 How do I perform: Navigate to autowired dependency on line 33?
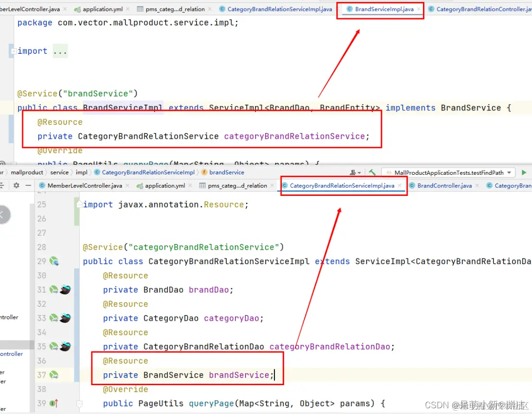click(54, 318)
